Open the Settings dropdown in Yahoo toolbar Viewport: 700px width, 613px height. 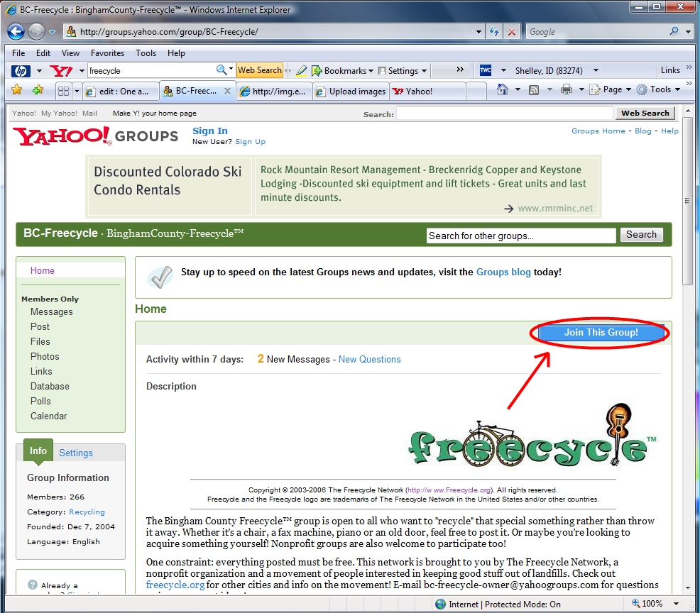pos(403,70)
